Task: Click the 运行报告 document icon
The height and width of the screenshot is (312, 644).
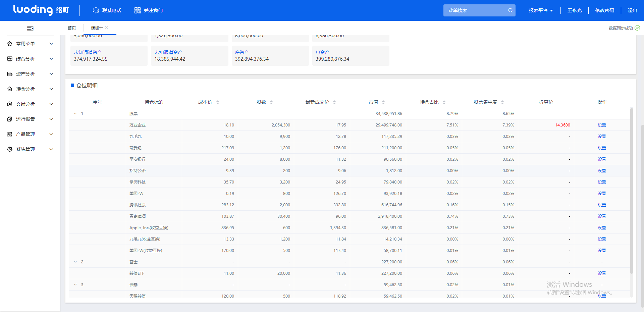Action: [x=10, y=119]
